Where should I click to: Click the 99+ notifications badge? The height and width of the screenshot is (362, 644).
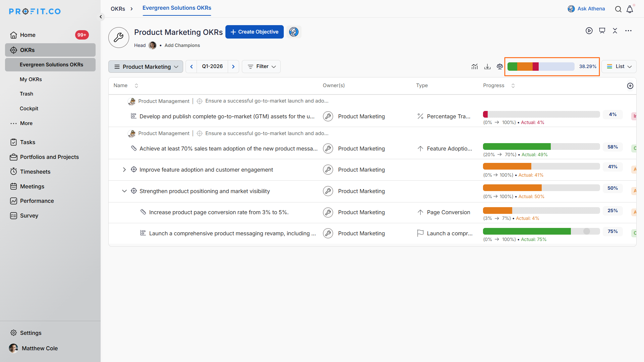82,35
